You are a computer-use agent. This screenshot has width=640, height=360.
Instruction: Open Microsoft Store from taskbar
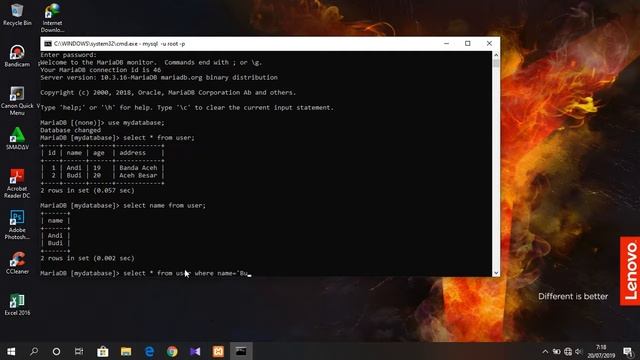102,351
